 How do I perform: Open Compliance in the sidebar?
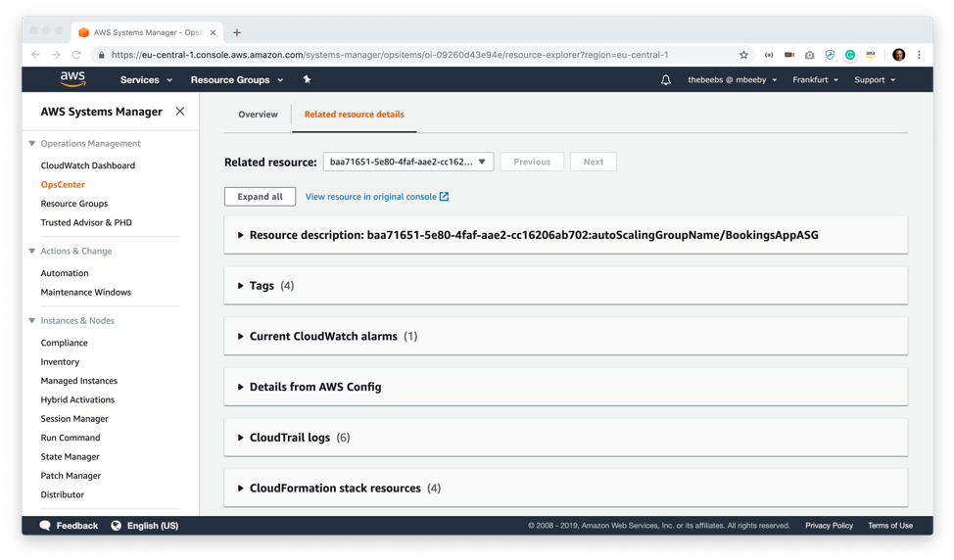(64, 343)
